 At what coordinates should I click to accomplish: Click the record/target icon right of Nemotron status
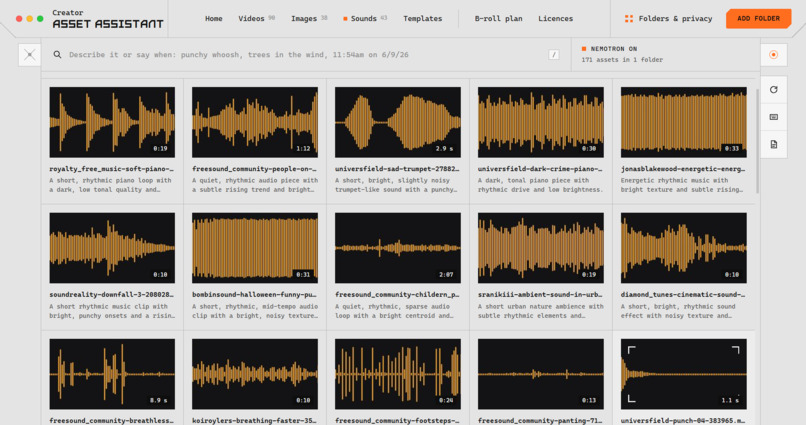point(773,54)
